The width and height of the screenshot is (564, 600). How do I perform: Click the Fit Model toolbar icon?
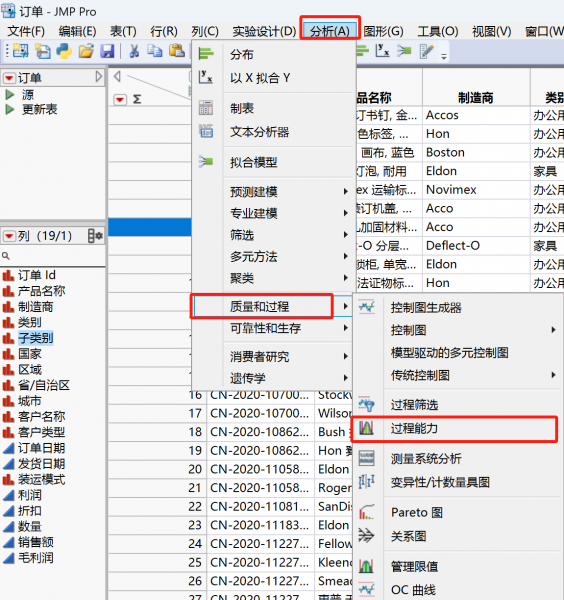pos(404,51)
